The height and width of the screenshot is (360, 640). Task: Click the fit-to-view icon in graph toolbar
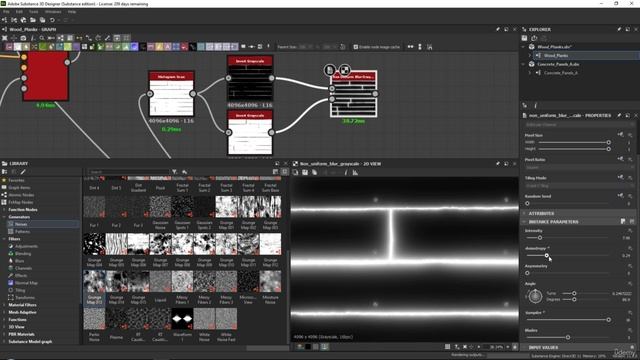tap(4, 38)
